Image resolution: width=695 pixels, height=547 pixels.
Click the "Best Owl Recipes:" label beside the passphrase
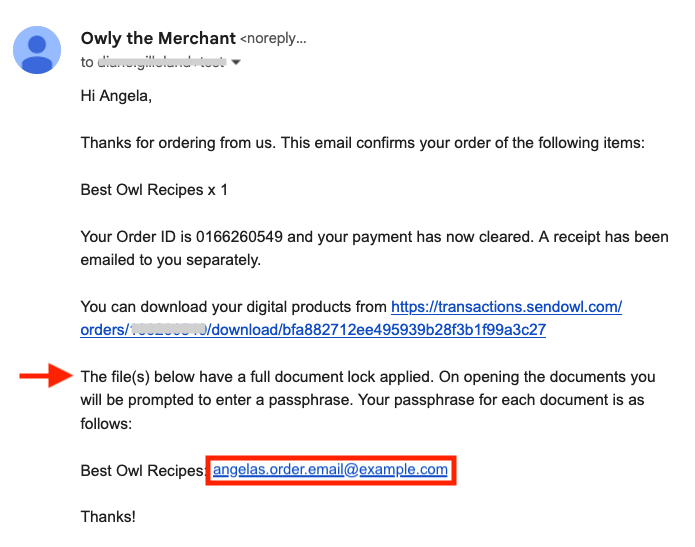(143, 470)
